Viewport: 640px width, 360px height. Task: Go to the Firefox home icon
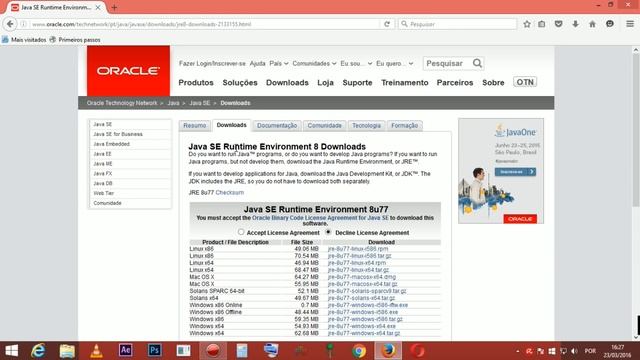tap(592, 24)
